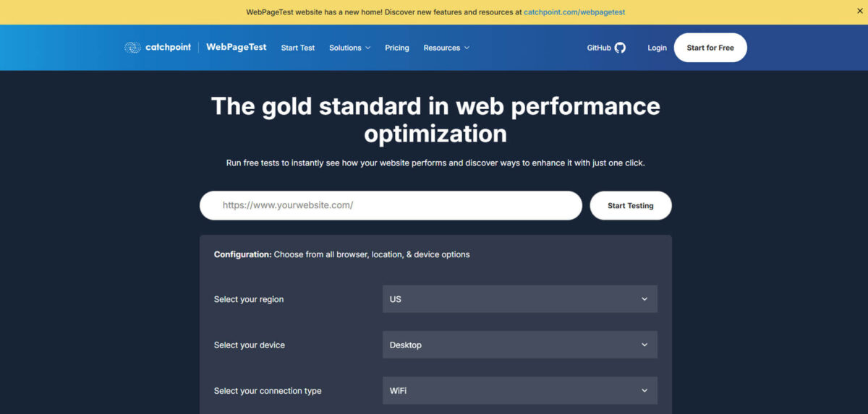Click the Configuration description text
This screenshot has height=414, width=868.
342,254
